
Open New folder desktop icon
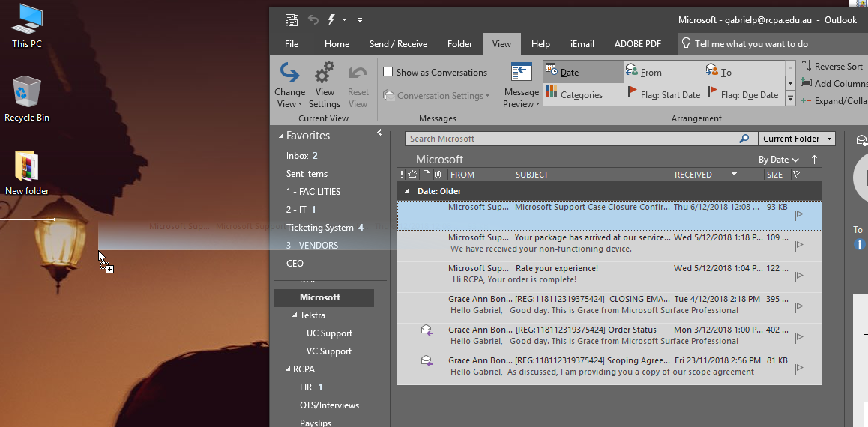tap(26, 172)
